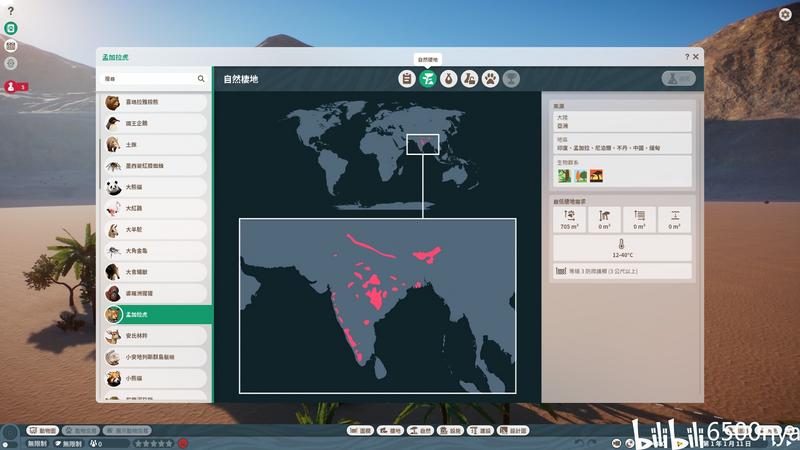Open the General Info tab icon
This screenshot has height=450, width=800.
point(407,79)
